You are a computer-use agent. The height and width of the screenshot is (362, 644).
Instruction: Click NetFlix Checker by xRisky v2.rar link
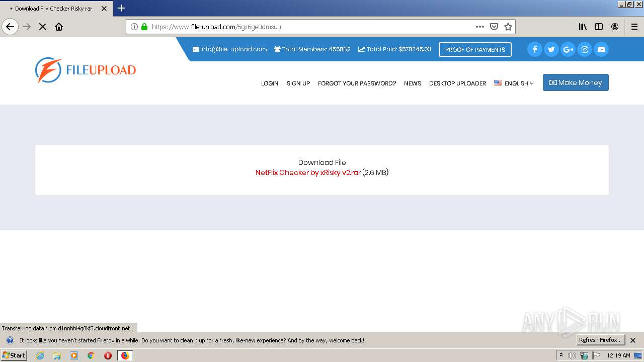point(308,172)
